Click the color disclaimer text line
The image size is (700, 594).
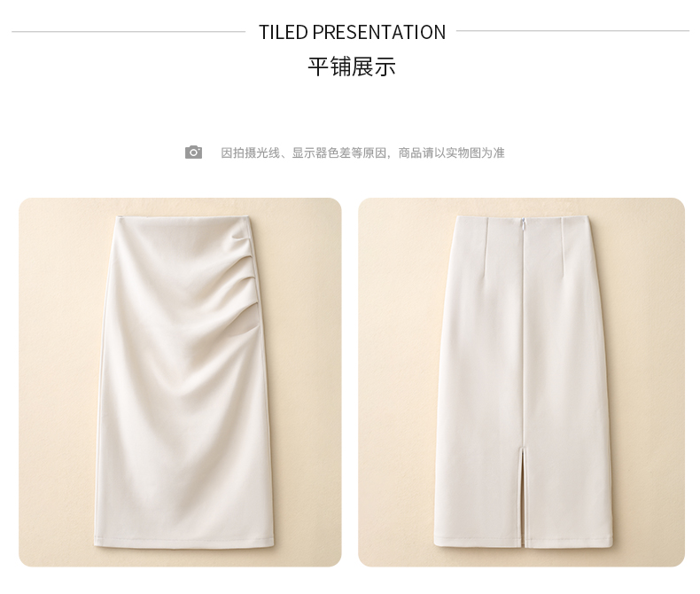pos(362,152)
